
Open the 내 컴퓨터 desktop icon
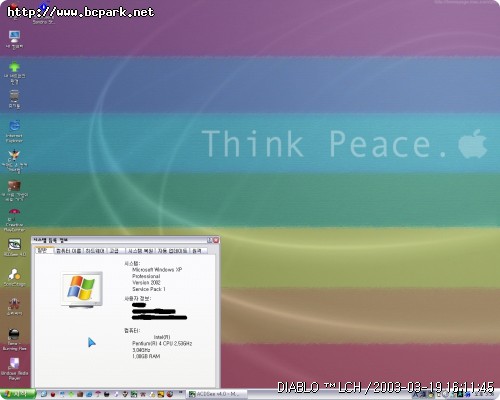(14, 39)
